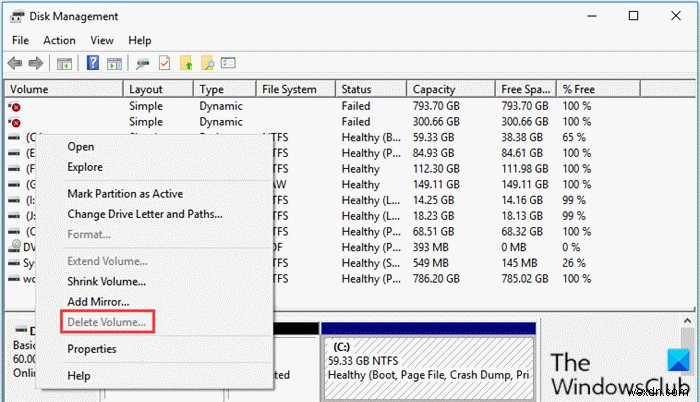Click the Forward arrow toolbar icon
700x402 pixels.
36,63
